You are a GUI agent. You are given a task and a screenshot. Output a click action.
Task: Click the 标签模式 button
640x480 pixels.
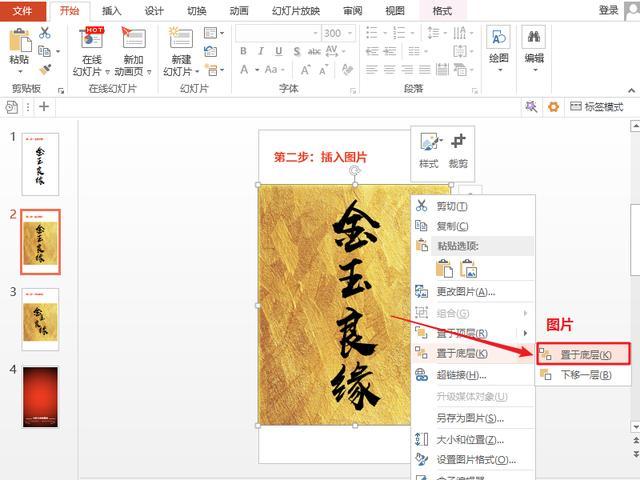point(597,107)
